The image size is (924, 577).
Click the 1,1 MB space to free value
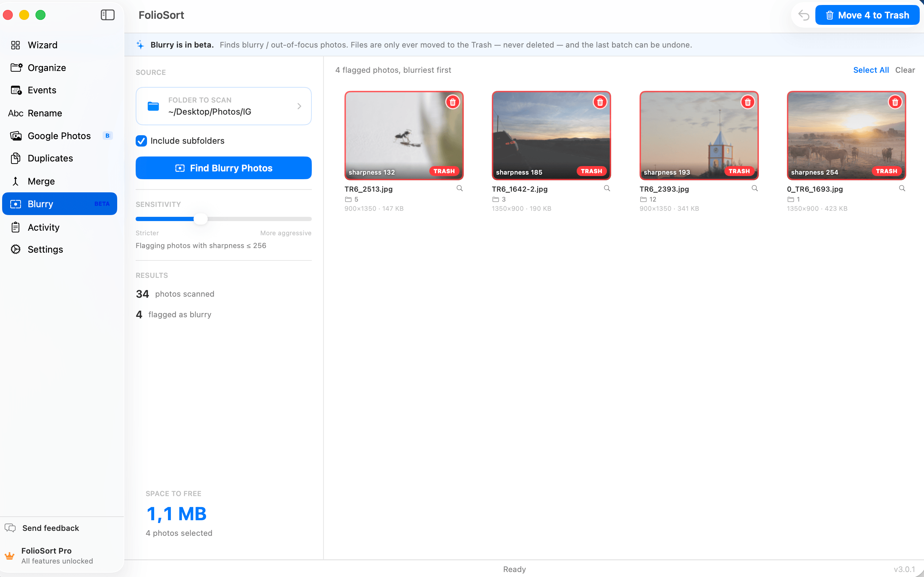click(176, 513)
